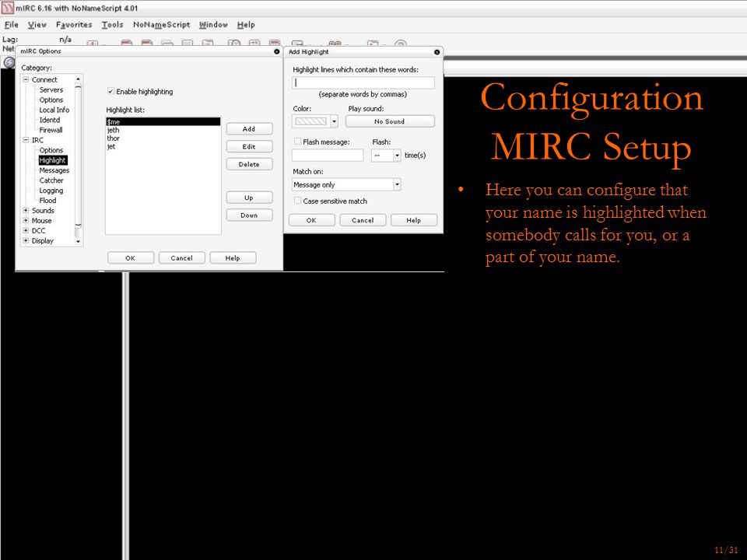Click the Edit button
Viewport: 747px width, 560px height.
[x=249, y=147]
